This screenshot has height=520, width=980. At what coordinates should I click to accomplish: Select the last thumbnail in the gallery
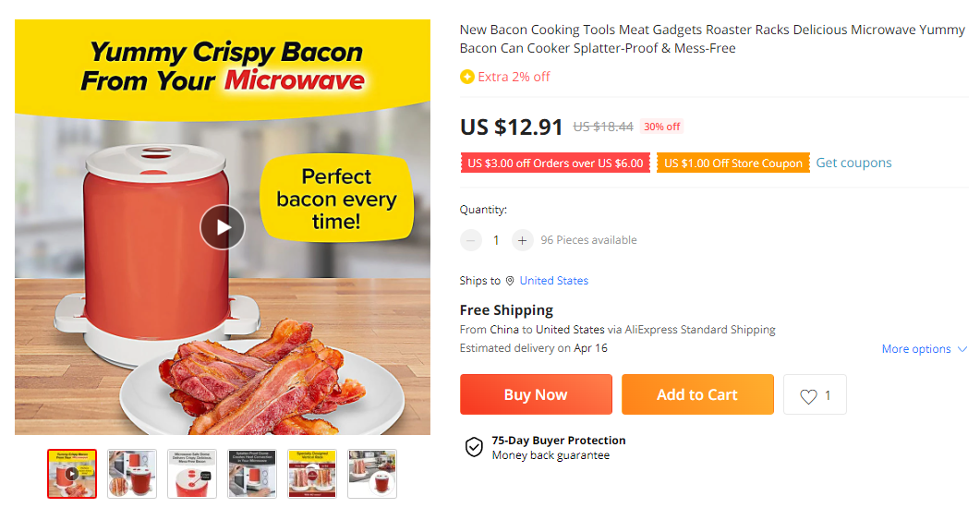[372, 474]
